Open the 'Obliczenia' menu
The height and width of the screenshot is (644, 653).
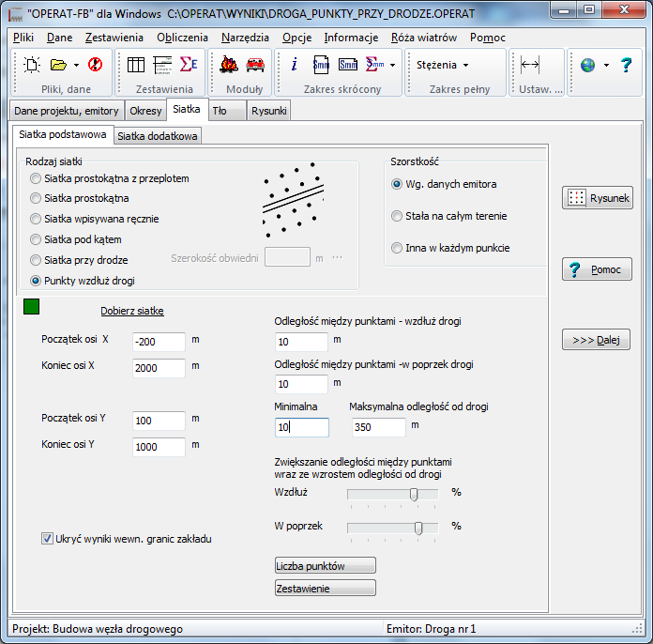(x=182, y=38)
